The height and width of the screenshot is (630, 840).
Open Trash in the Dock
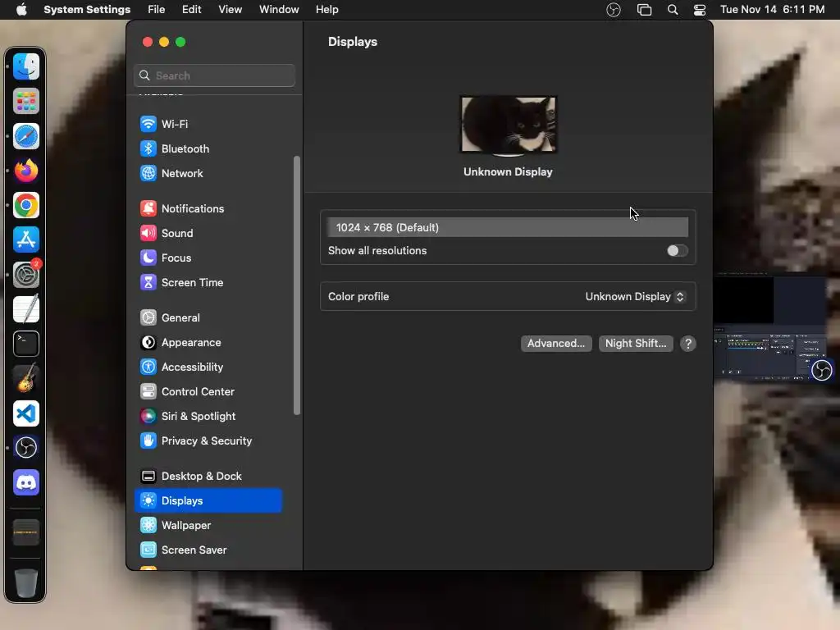click(25, 583)
